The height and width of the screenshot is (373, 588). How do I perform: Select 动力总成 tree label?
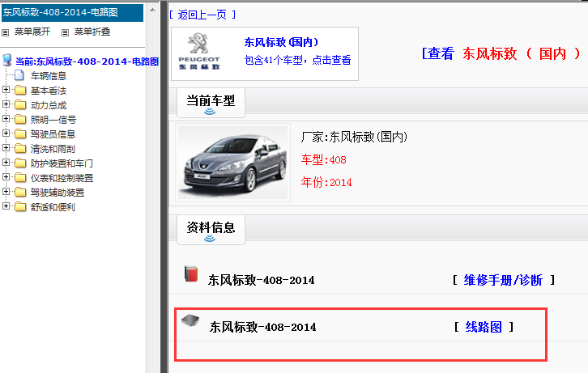[x=49, y=105]
